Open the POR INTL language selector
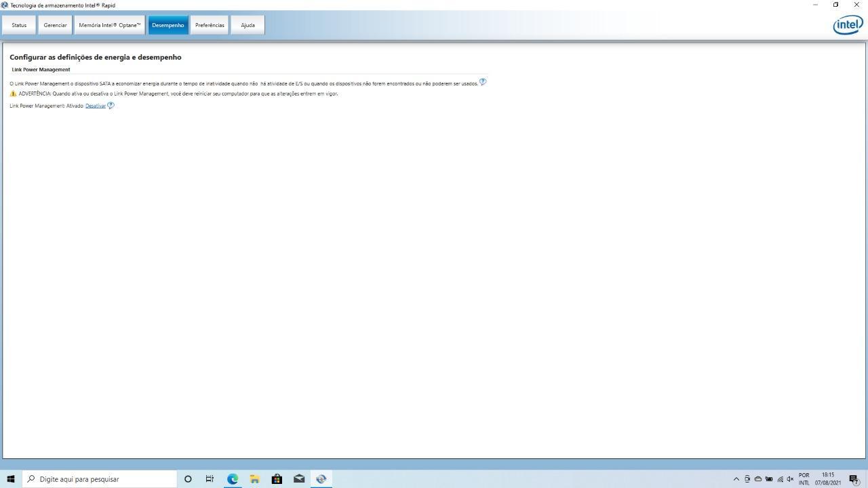Screen dimensions: 868x488 click(x=804, y=479)
